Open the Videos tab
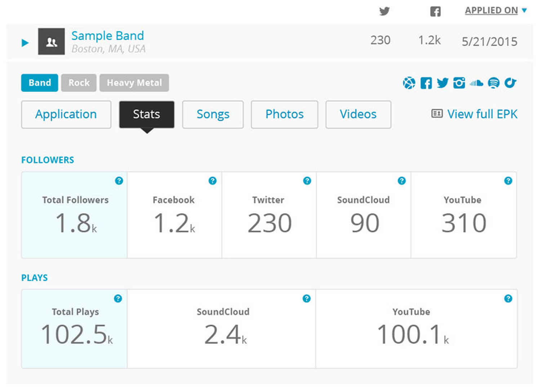Viewport: 542px width, 392px height. (358, 115)
